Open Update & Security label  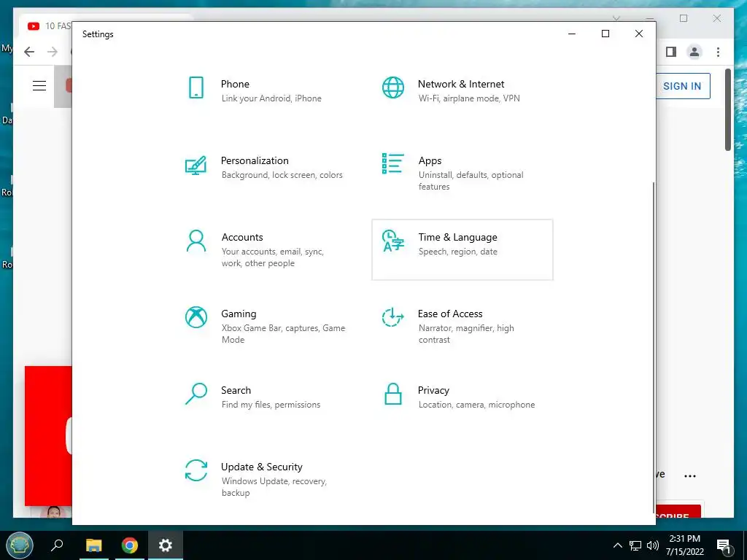tap(262, 467)
